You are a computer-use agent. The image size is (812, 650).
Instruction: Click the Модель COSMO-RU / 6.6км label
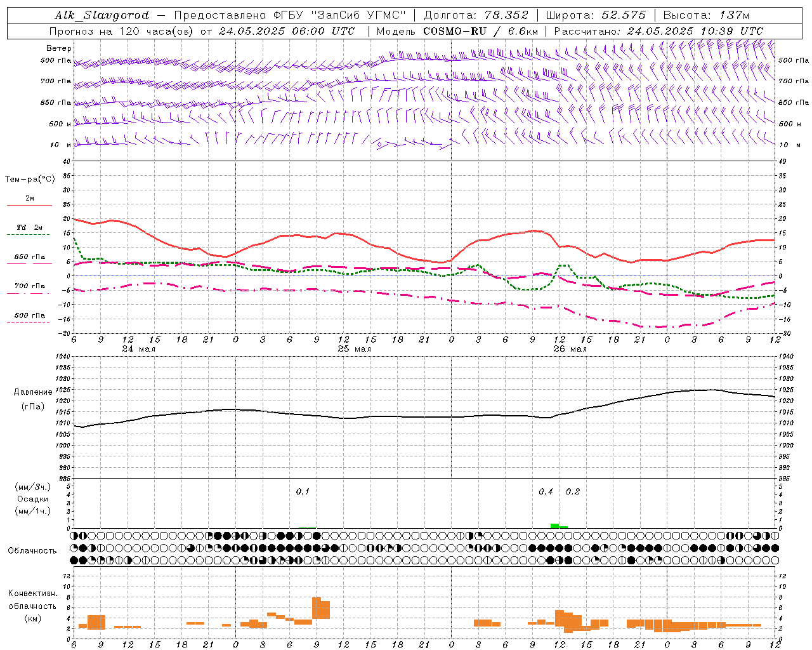point(457,31)
